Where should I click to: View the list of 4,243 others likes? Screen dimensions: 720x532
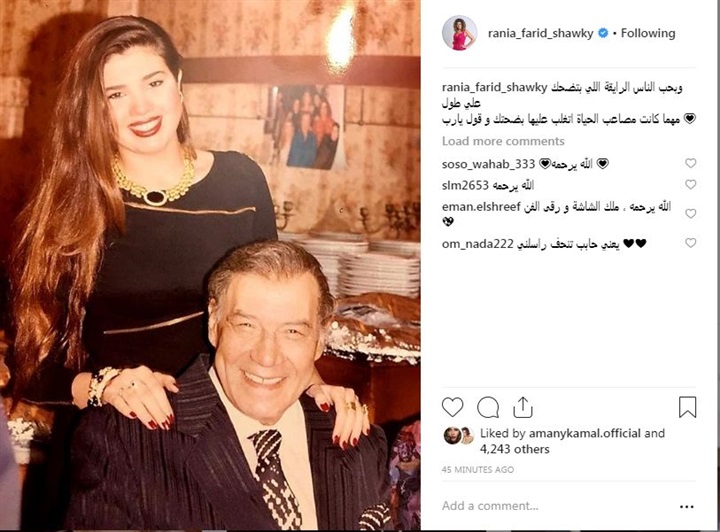click(x=515, y=449)
